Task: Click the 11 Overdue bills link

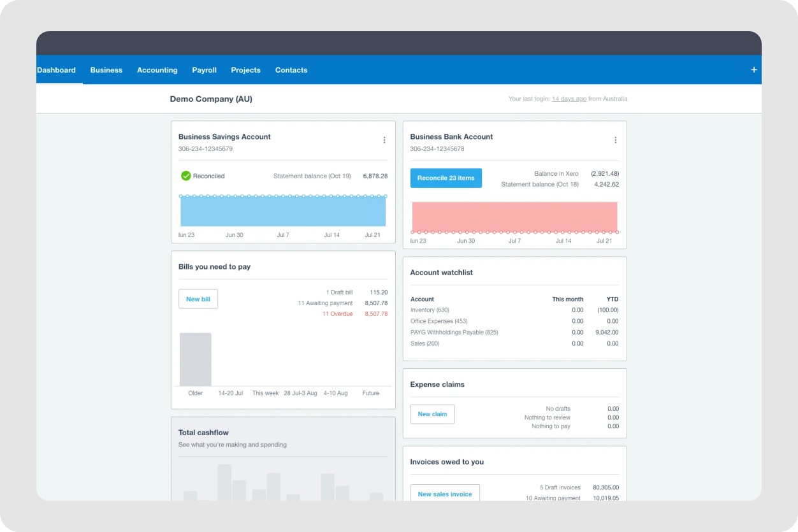Action: click(337, 313)
